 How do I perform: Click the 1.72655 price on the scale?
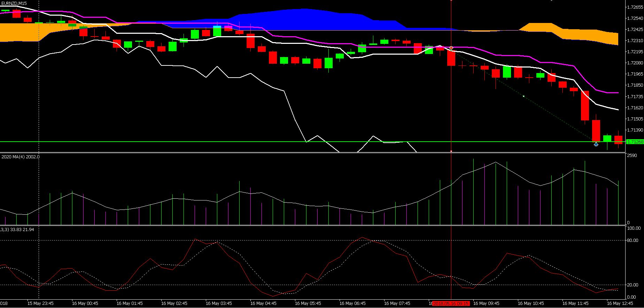(635, 7)
